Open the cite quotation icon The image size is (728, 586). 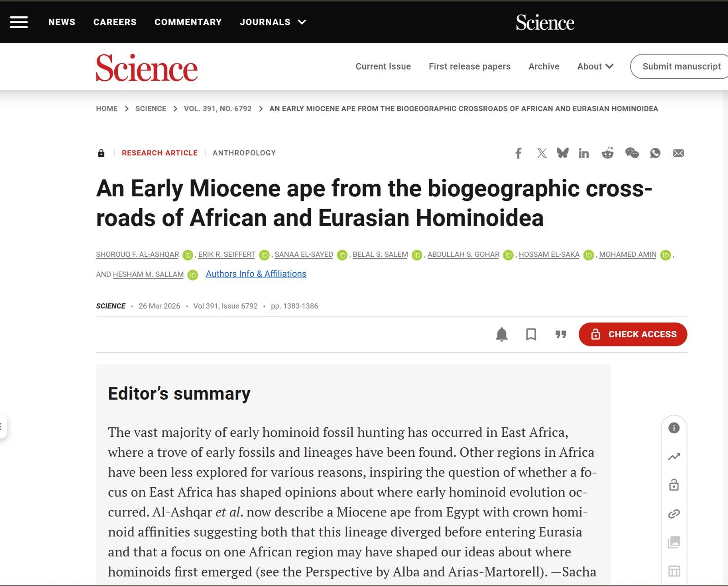(x=561, y=334)
